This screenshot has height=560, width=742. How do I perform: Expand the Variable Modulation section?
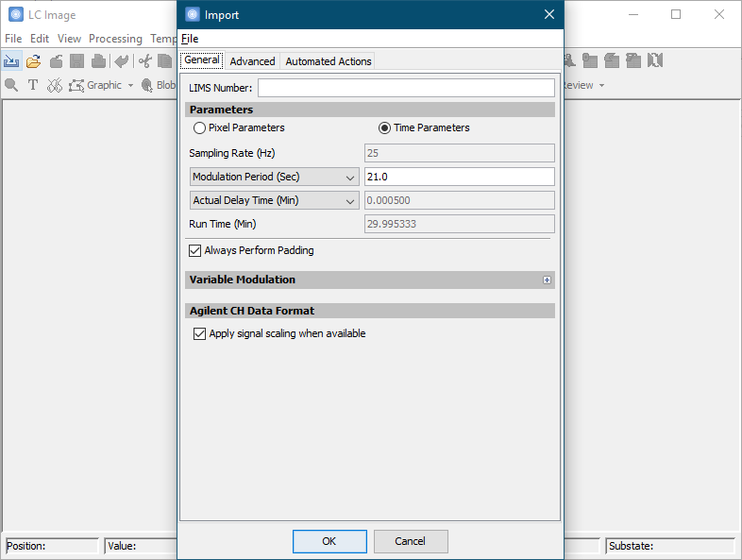tap(547, 280)
